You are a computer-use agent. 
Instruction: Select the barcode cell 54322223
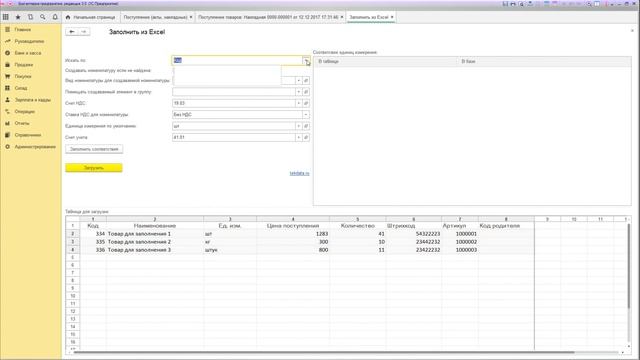tap(413, 234)
